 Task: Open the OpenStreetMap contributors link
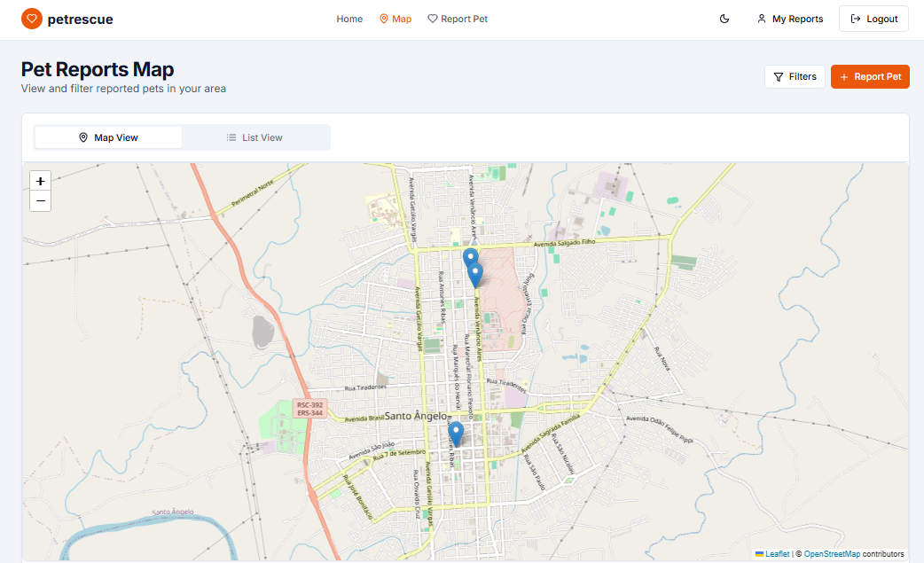(x=832, y=554)
